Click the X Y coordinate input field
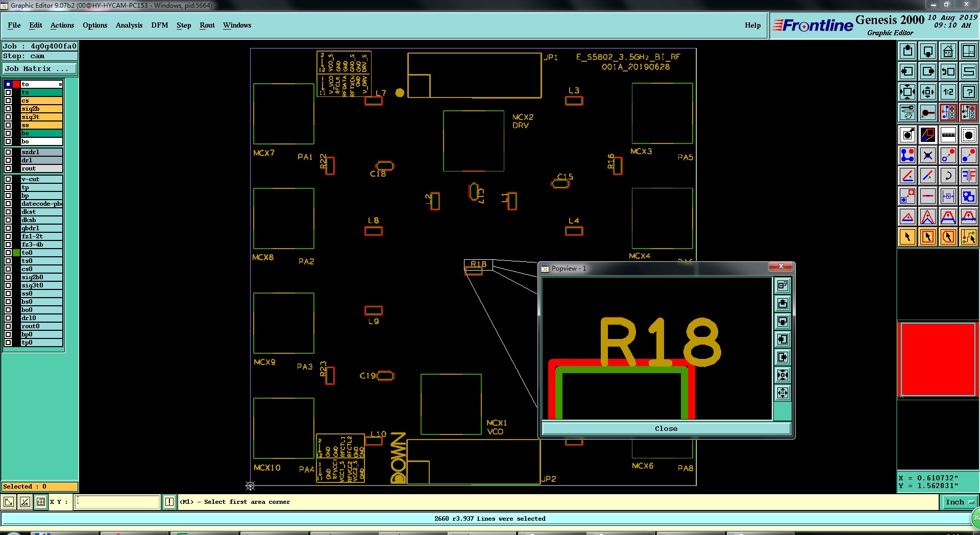 (x=117, y=502)
